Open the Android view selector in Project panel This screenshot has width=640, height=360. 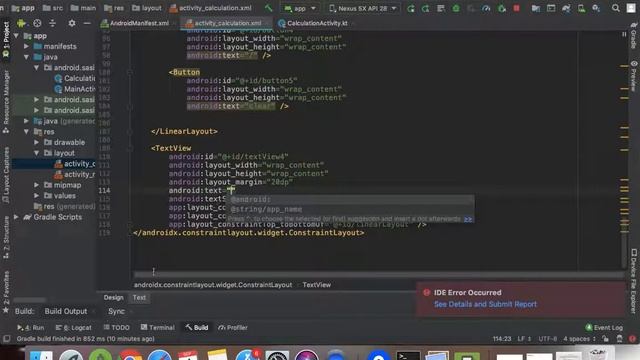point(21,23)
